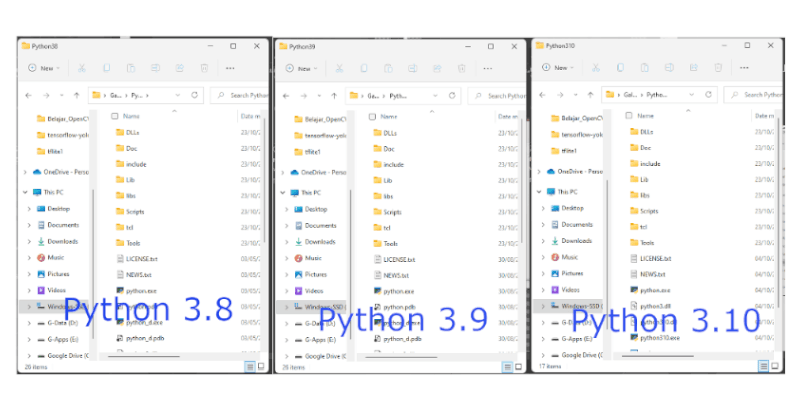This screenshot has height=420, width=800.
Task: Open the See more (...) menu in Python38
Action: pyautogui.click(x=230, y=68)
